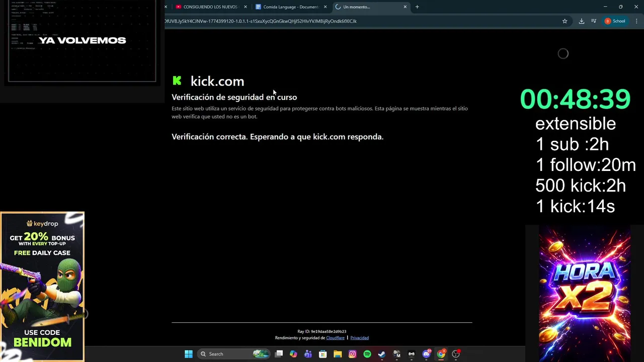Click the 1 sub :2h line
The height and width of the screenshot is (362, 644).
[572, 144]
